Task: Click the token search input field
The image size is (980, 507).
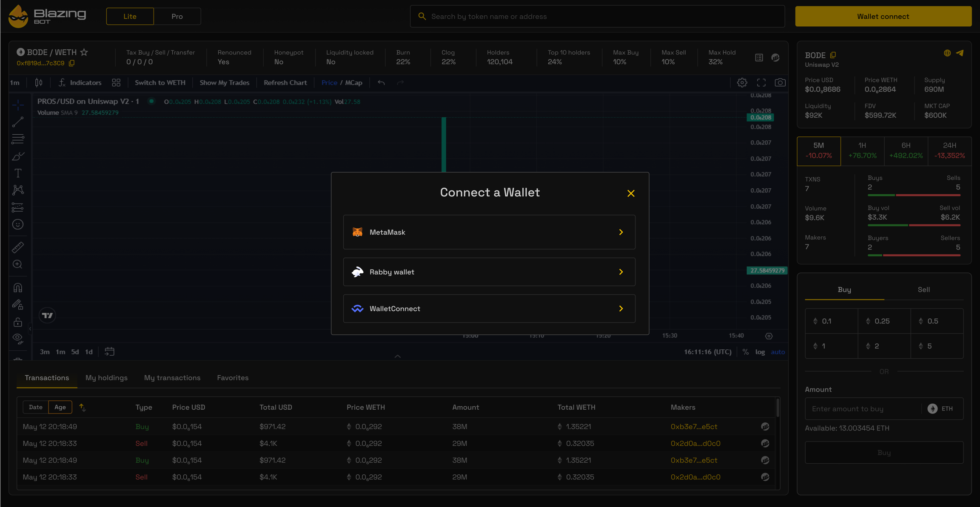Action: 597,17
